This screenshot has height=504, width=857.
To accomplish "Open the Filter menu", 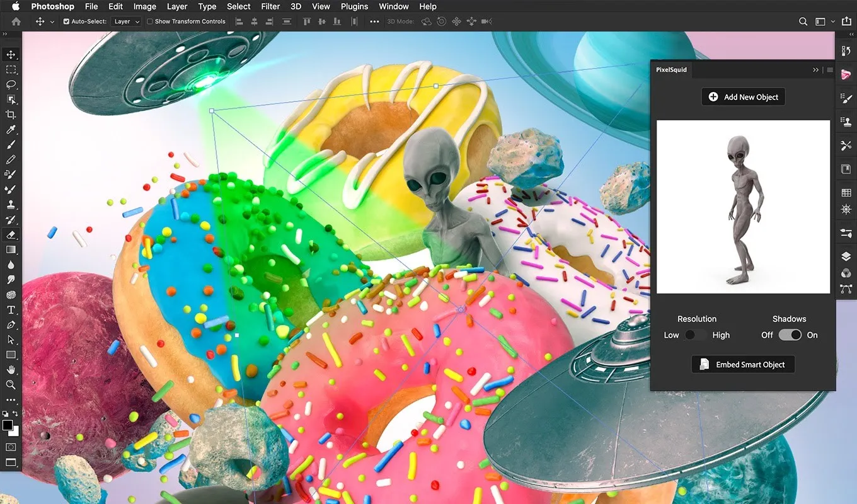I will (x=270, y=6).
